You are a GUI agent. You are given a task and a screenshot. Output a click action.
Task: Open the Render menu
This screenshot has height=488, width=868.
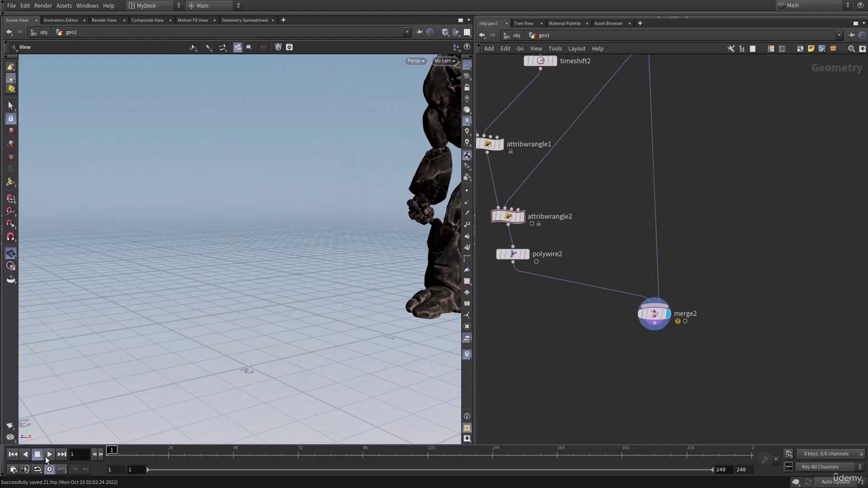tap(43, 5)
